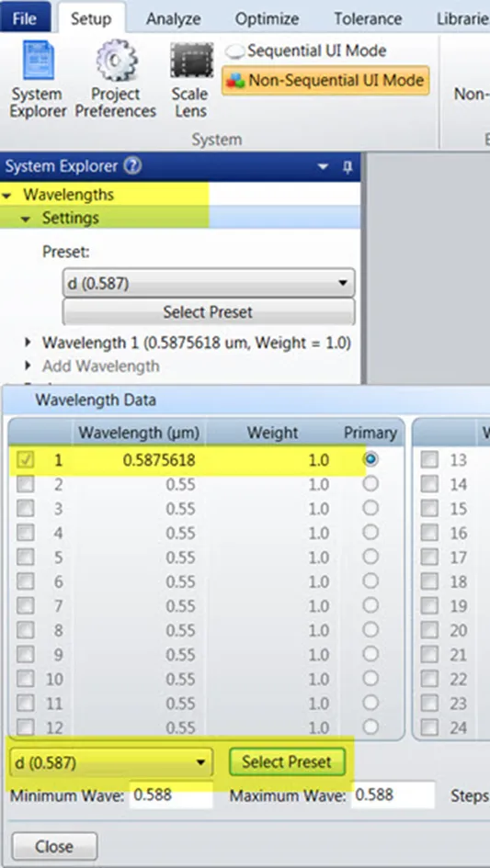Set wavelength 4 as Primary

(370, 533)
